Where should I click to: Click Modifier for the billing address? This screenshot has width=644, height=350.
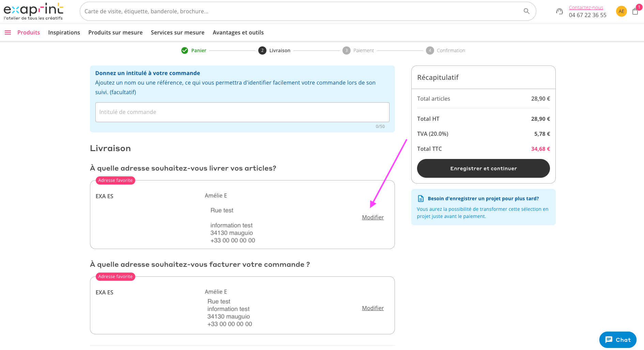(373, 308)
